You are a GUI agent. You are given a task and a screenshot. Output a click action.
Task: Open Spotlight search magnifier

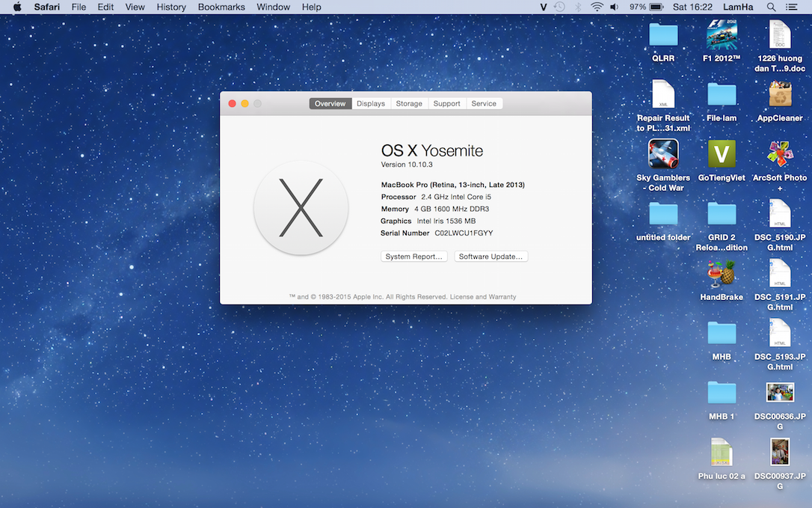click(771, 7)
